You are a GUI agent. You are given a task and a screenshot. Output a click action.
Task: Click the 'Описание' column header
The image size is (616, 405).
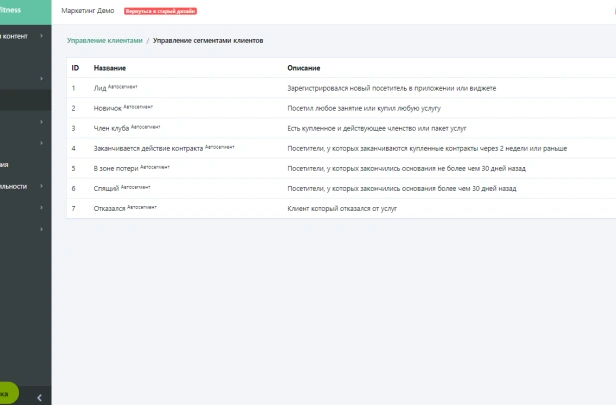coord(303,68)
